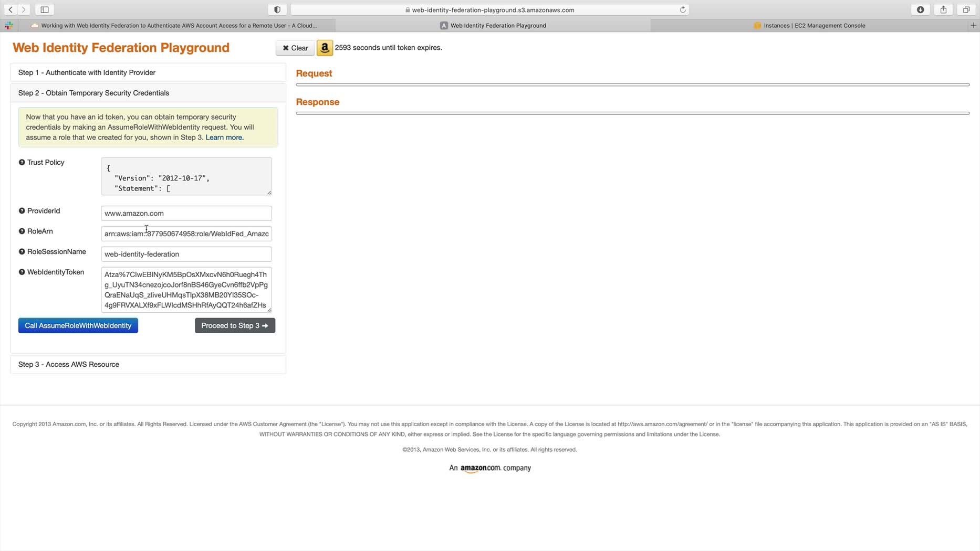Click the WebIdentityToken resize handle
This screenshot has width=980, height=551.
tap(269, 310)
